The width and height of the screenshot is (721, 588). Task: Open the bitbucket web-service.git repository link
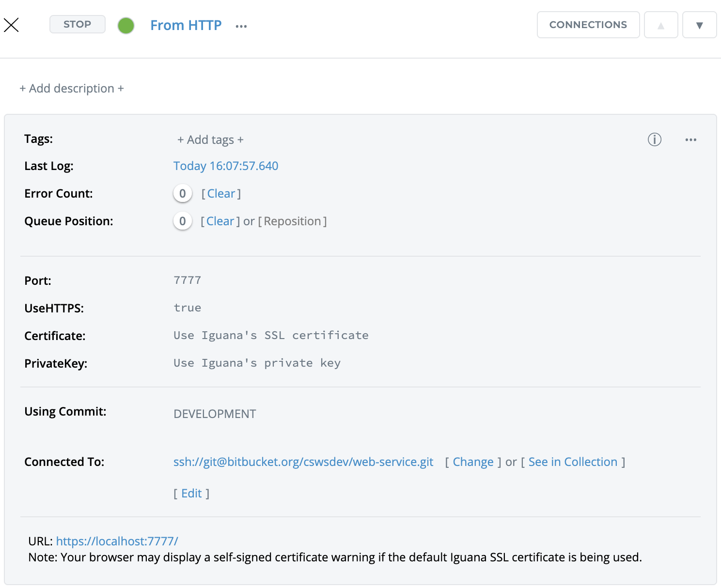(x=303, y=462)
